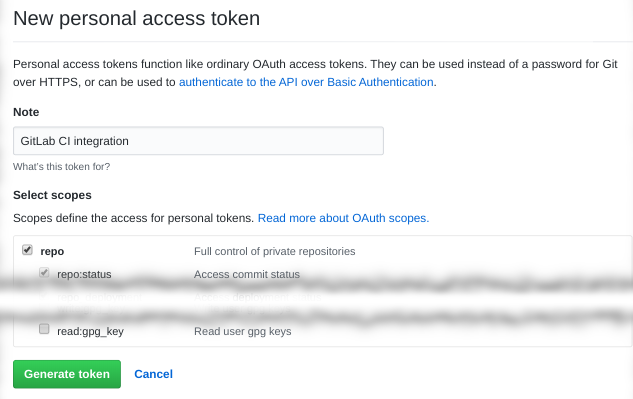Click the Note field label
633x399 pixels.
(26, 112)
